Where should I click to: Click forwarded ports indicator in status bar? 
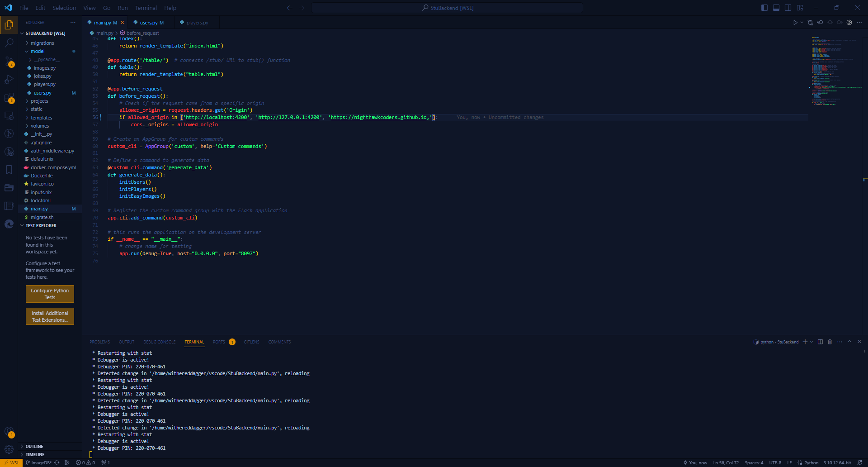click(106, 462)
